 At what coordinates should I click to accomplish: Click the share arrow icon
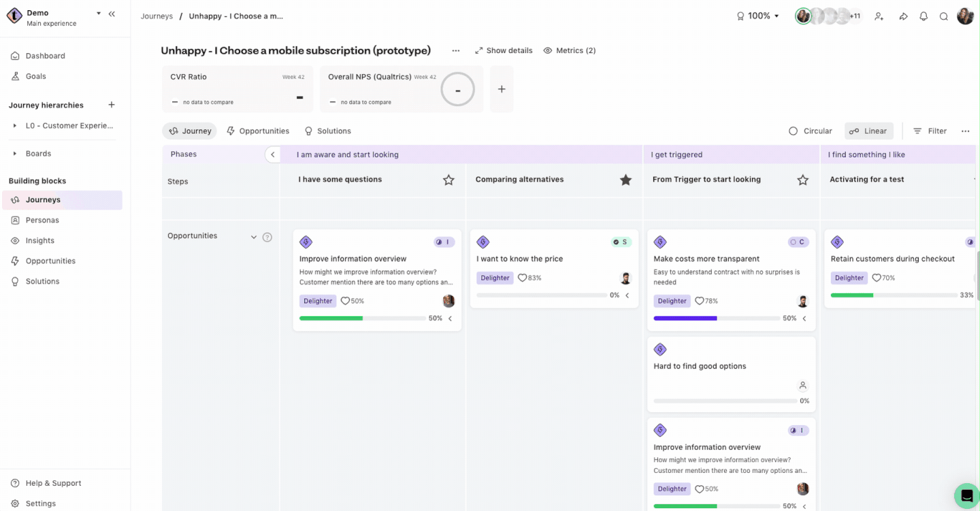(x=903, y=16)
